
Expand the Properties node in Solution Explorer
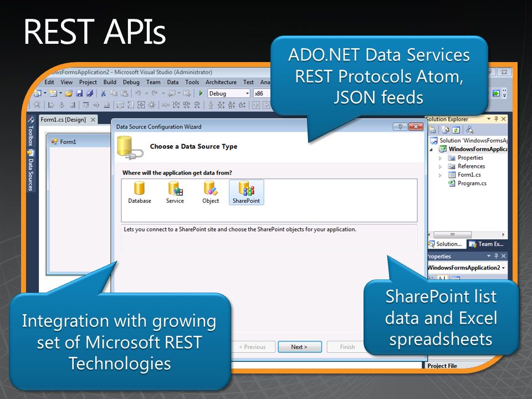point(440,158)
